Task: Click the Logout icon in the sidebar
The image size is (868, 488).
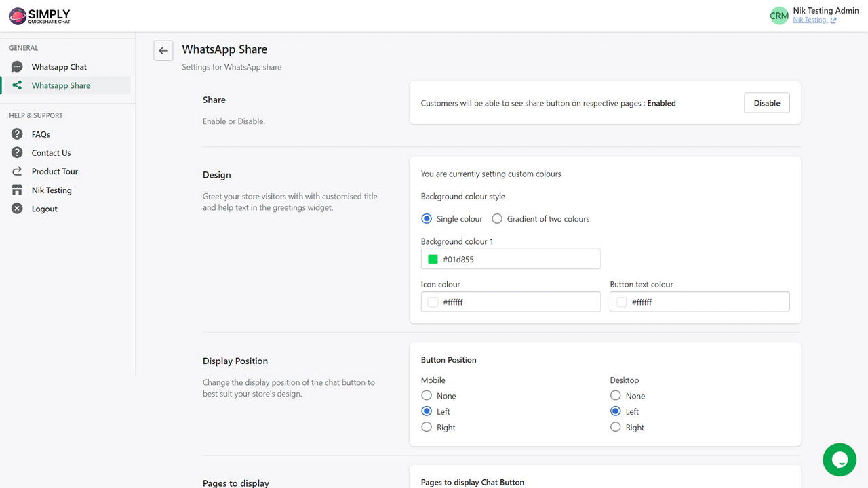Action: click(16, 208)
